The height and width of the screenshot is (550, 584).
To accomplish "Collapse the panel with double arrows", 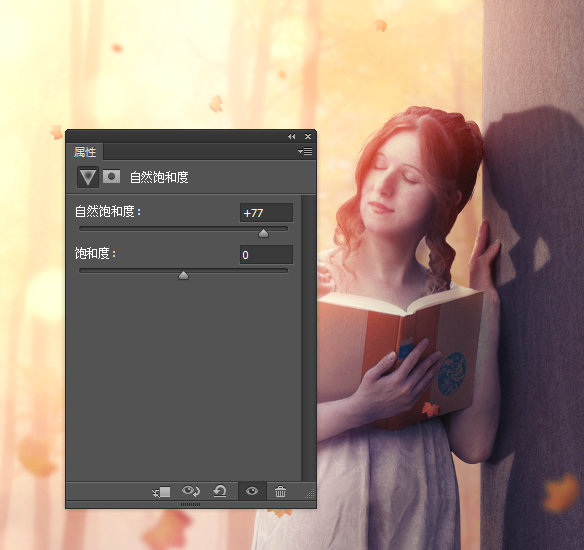I will pyautogui.click(x=291, y=137).
